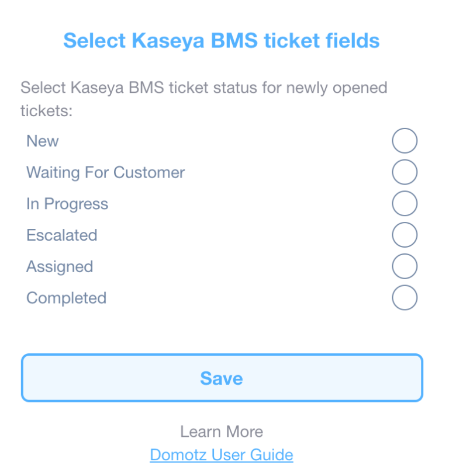Screen dimensions: 449x476
Task: Pick Waiting For Customer for newly opened tickets
Action: [x=405, y=172]
